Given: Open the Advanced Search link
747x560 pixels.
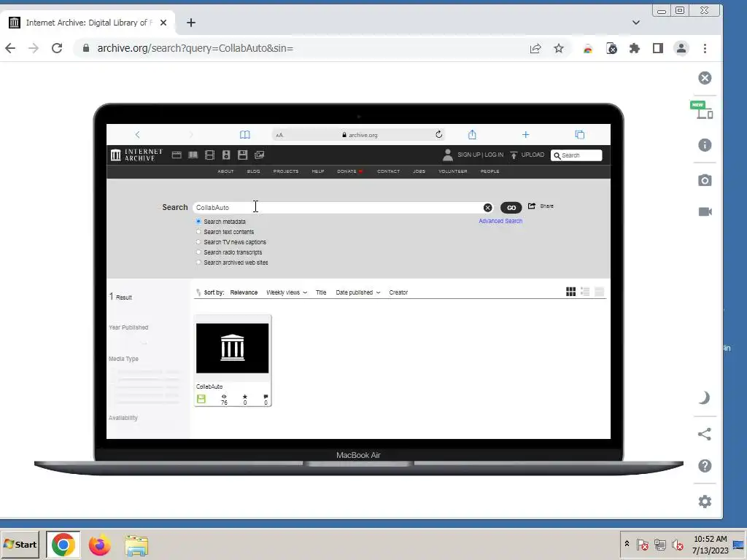Looking at the screenshot, I should point(500,221).
